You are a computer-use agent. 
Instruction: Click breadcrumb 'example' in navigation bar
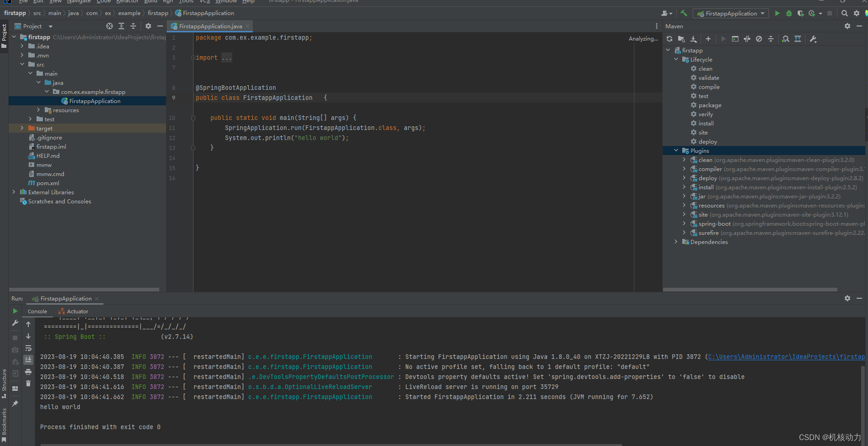coord(129,13)
